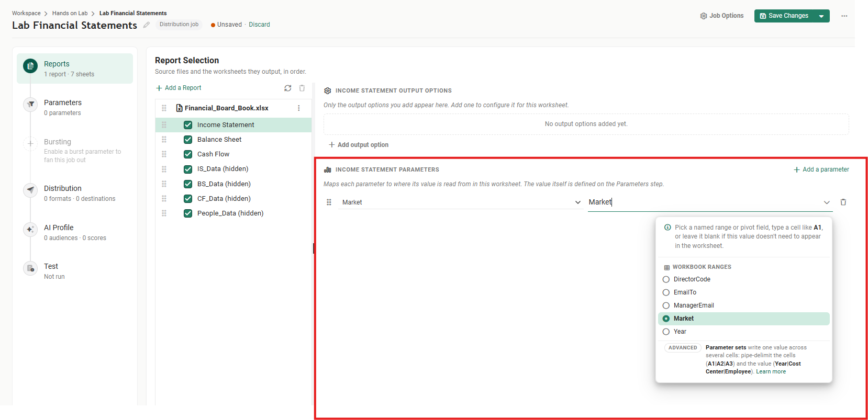Go to Hands on Lab breadcrumb
868x420 pixels.
[70, 13]
